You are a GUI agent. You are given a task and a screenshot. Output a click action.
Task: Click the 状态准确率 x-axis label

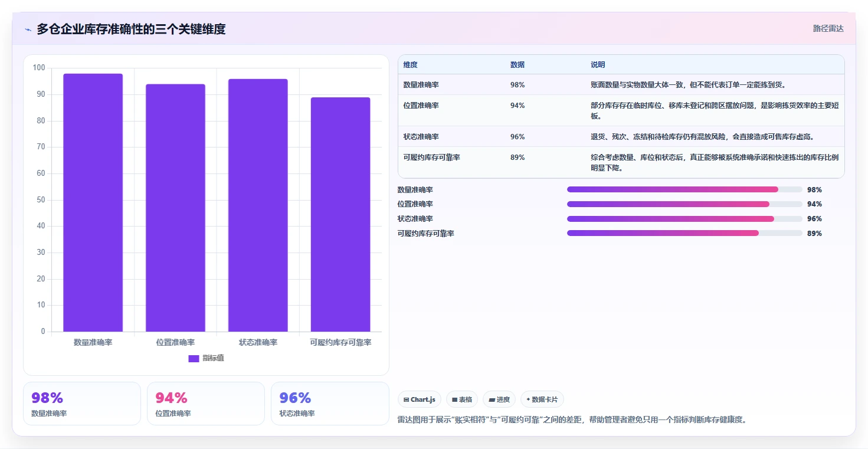tap(258, 342)
